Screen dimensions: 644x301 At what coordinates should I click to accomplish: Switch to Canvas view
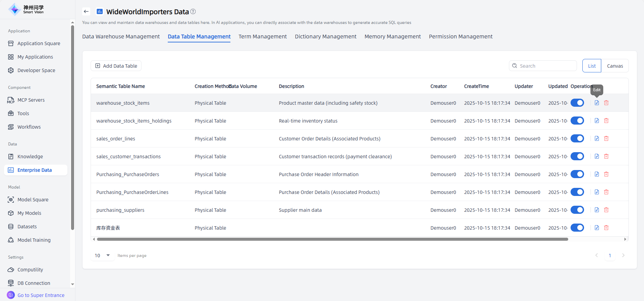point(615,66)
